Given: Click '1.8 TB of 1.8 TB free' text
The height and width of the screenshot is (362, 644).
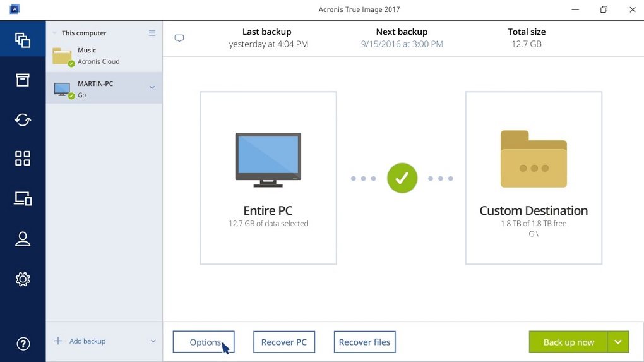Looking at the screenshot, I should tap(534, 224).
